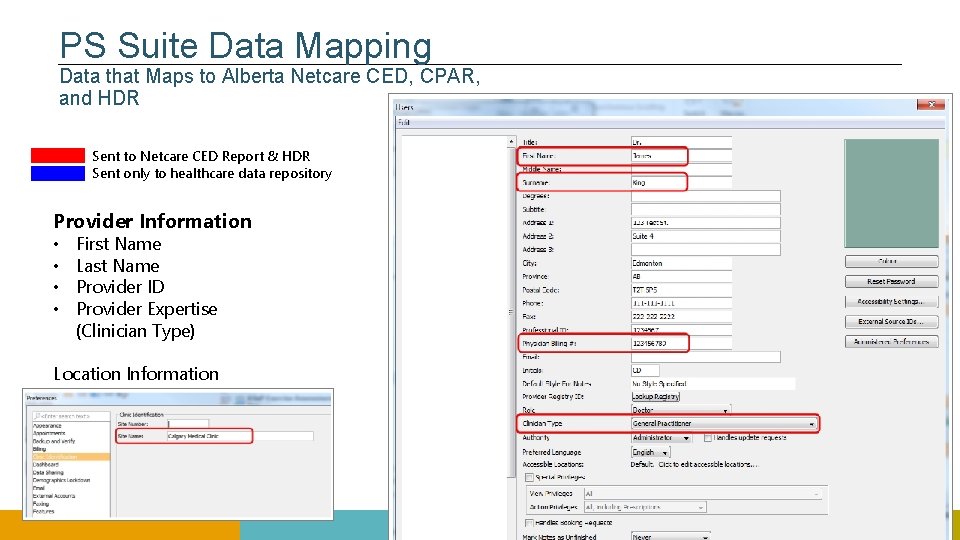
Task: Close the Users window
Action: tap(931, 105)
